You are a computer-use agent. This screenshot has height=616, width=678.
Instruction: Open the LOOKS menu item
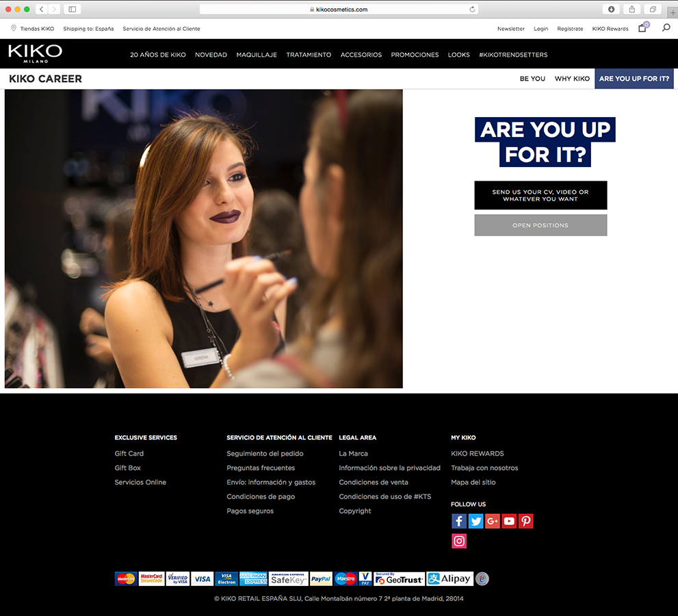point(459,55)
